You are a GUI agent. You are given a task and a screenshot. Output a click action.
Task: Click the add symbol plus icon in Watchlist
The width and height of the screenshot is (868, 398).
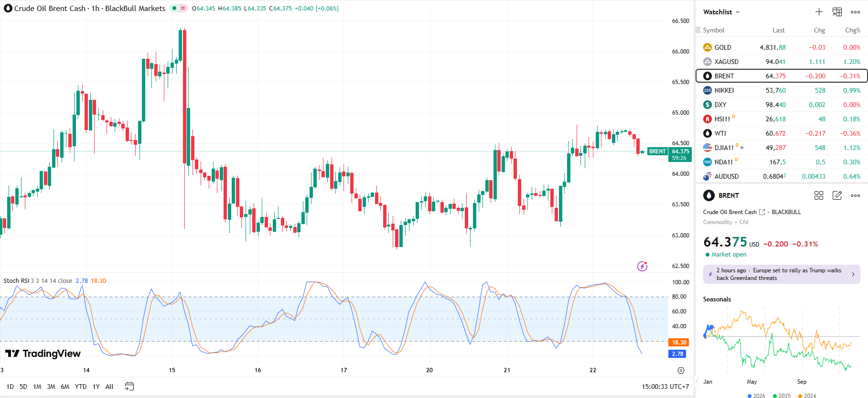click(819, 12)
